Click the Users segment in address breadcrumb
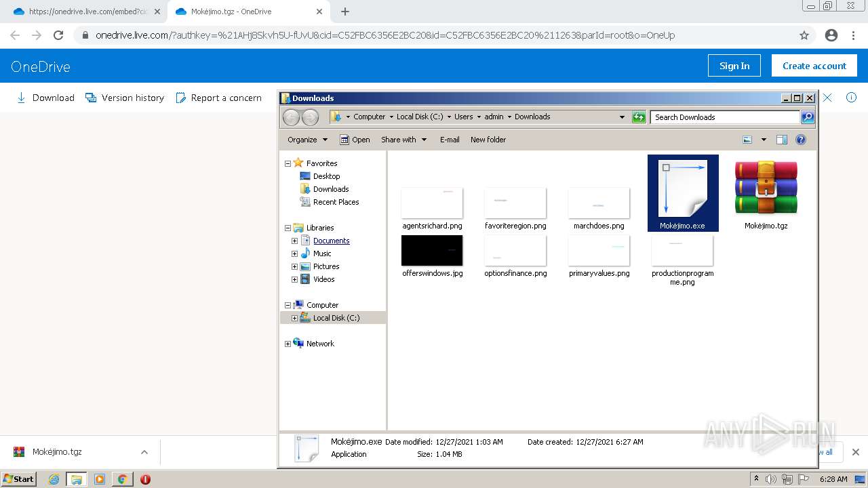 click(464, 117)
